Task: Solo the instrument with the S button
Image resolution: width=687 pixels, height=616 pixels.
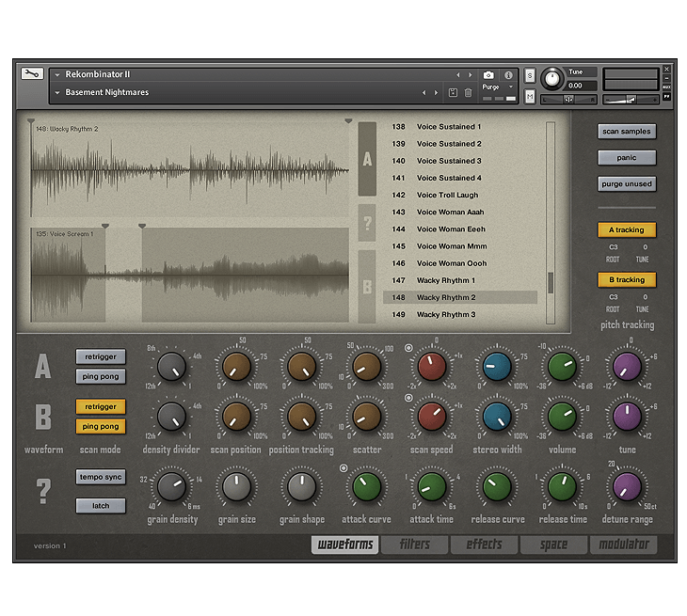Action: click(x=530, y=76)
